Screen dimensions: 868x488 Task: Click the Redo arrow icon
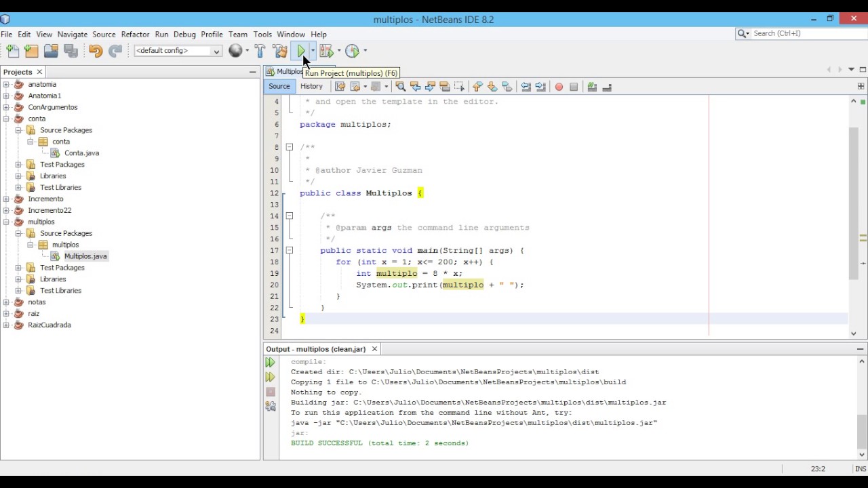pos(115,51)
